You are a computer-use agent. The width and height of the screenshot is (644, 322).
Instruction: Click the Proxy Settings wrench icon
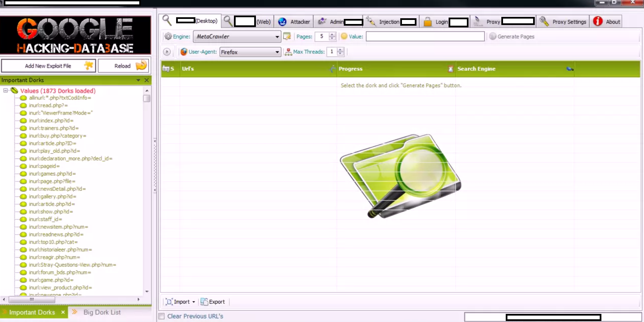click(544, 21)
